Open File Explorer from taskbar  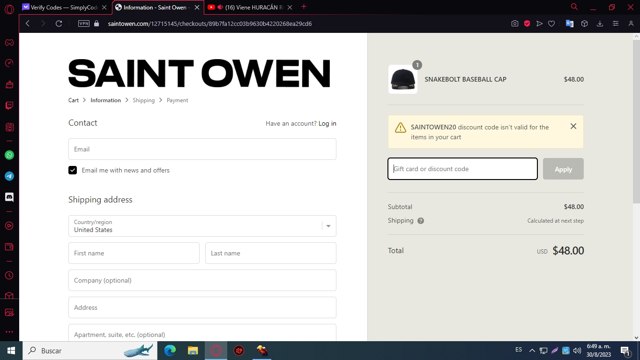(x=193, y=351)
